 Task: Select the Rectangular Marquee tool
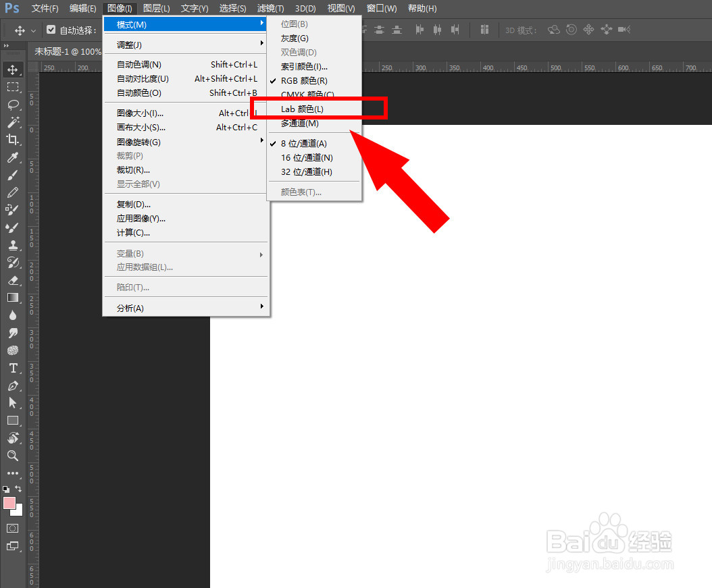pos(13,87)
